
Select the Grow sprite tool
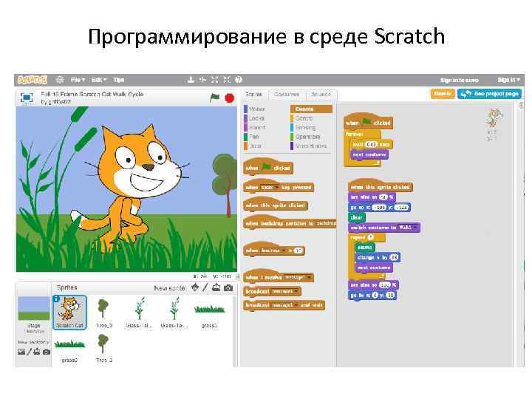coord(215,79)
